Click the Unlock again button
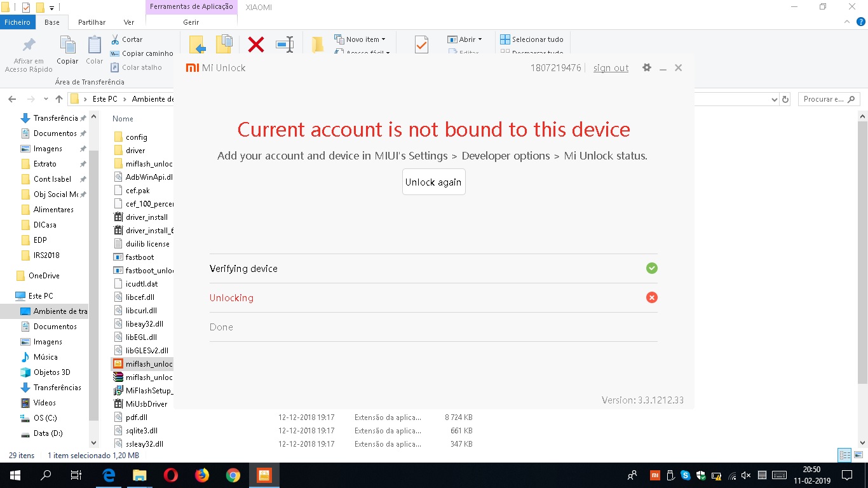The image size is (868, 488). [x=433, y=182]
